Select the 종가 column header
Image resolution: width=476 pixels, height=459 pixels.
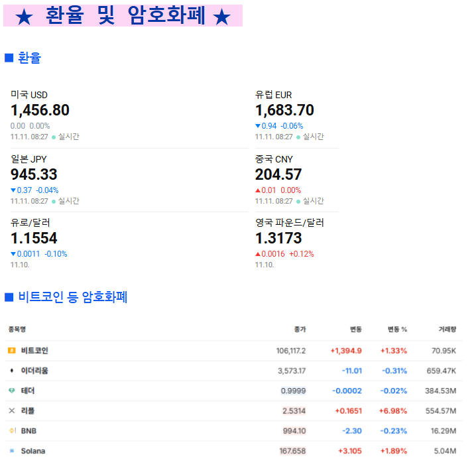pos(300,329)
